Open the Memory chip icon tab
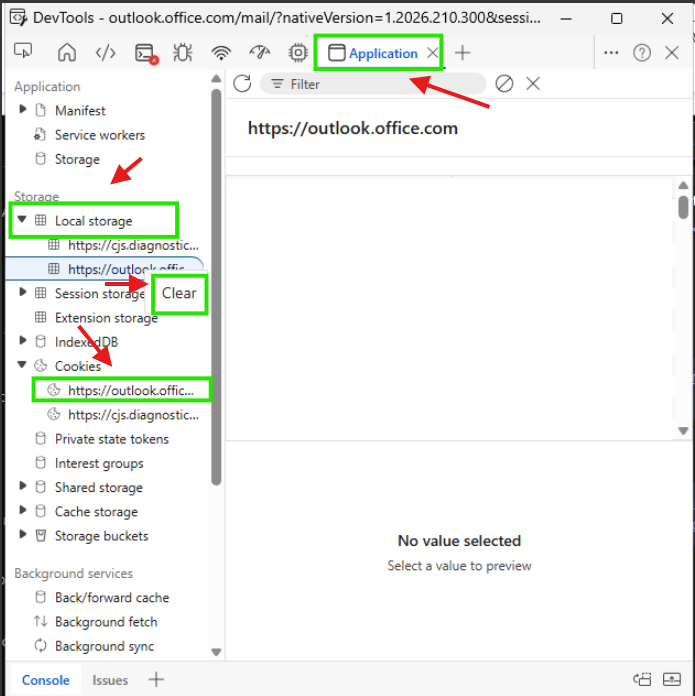This screenshot has height=696, width=695. (298, 53)
